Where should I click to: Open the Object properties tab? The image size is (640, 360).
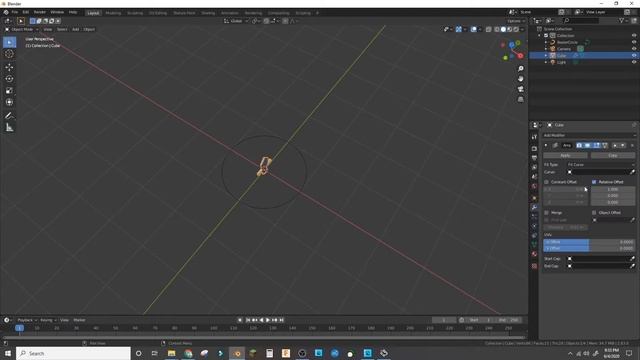pos(534,198)
